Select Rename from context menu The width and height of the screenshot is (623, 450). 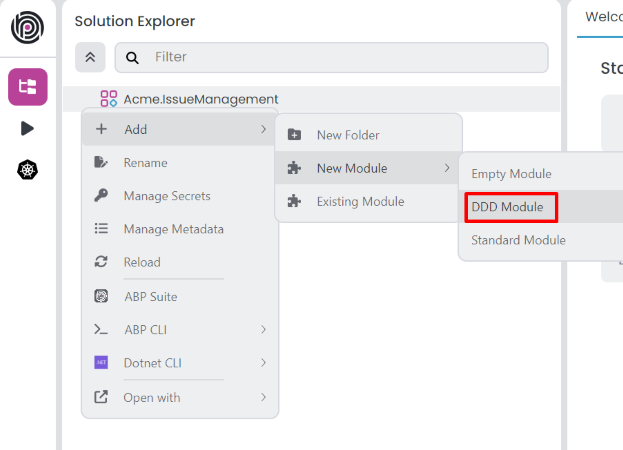pos(145,163)
